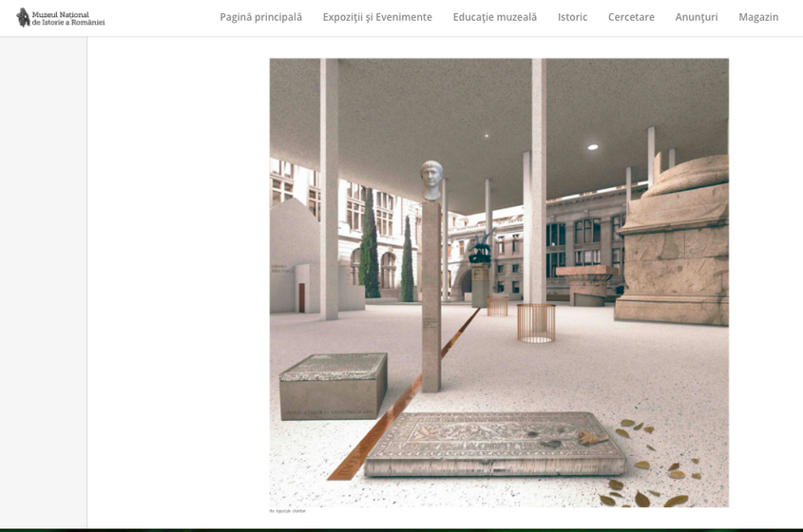Viewport: 803px width, 532px height.
Task: Click the small caption under the image
Action: point(288,511)
